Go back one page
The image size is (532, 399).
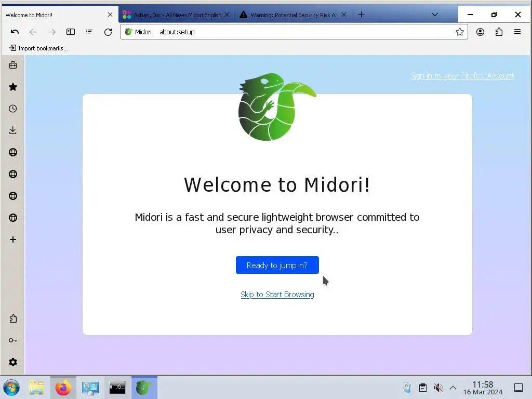33,32
